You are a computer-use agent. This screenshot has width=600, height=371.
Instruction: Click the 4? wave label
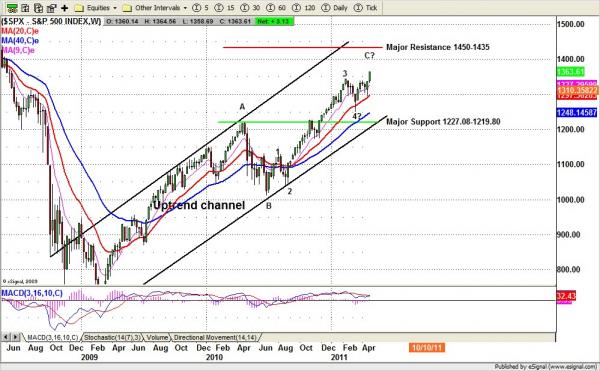(357, 116)
